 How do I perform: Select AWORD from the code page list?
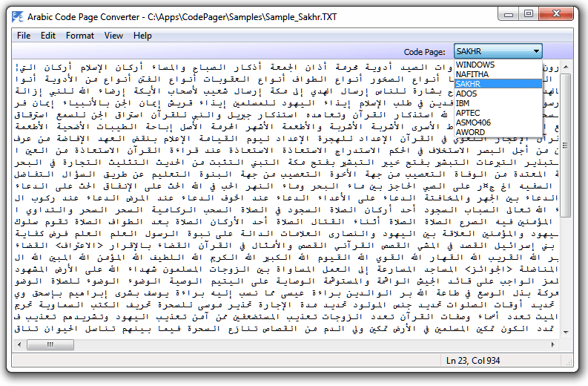tap(498, 133)
